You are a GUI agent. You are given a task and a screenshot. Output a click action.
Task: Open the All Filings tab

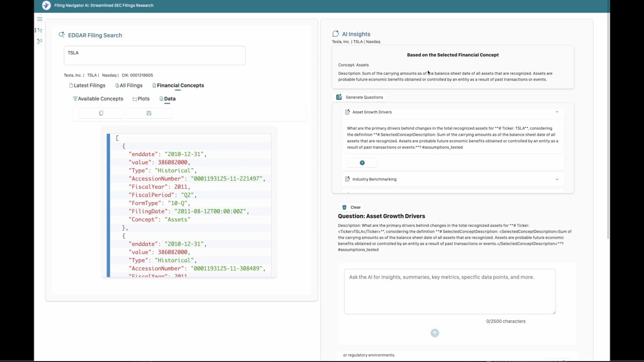[129, 85]
